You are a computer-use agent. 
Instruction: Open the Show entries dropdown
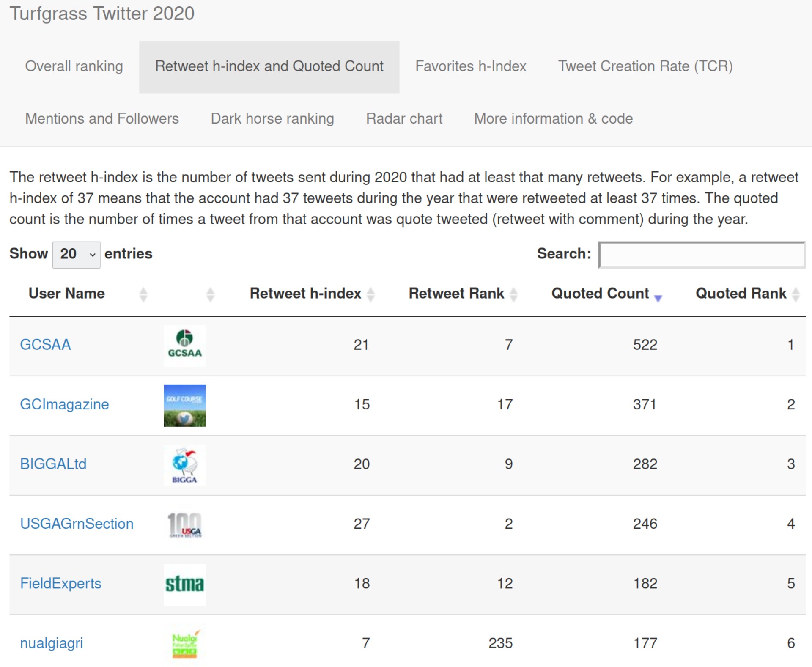pyautogui.click(x=76, y=254)
